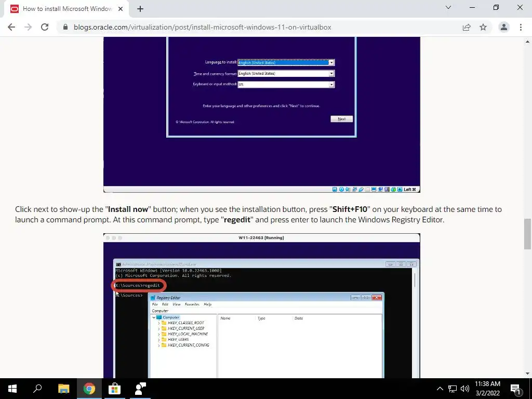Click Chrome icon in taskbar
532x399 pixels.
point(89,389)
